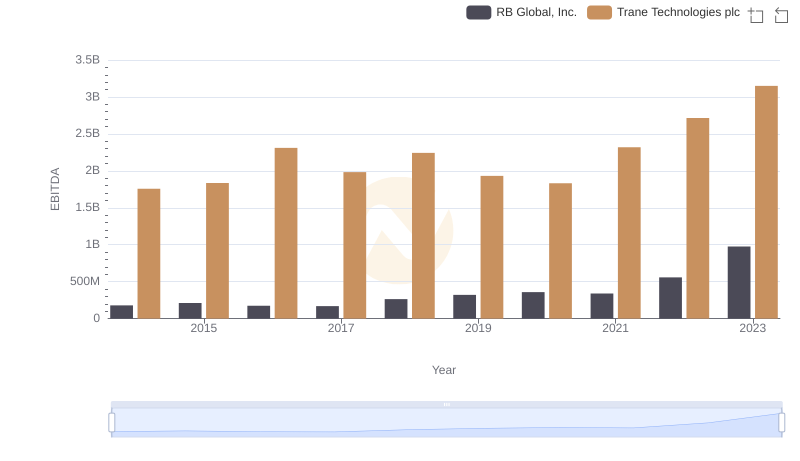Click the Trane Technologies 2020 bar

tap(560, 251)
